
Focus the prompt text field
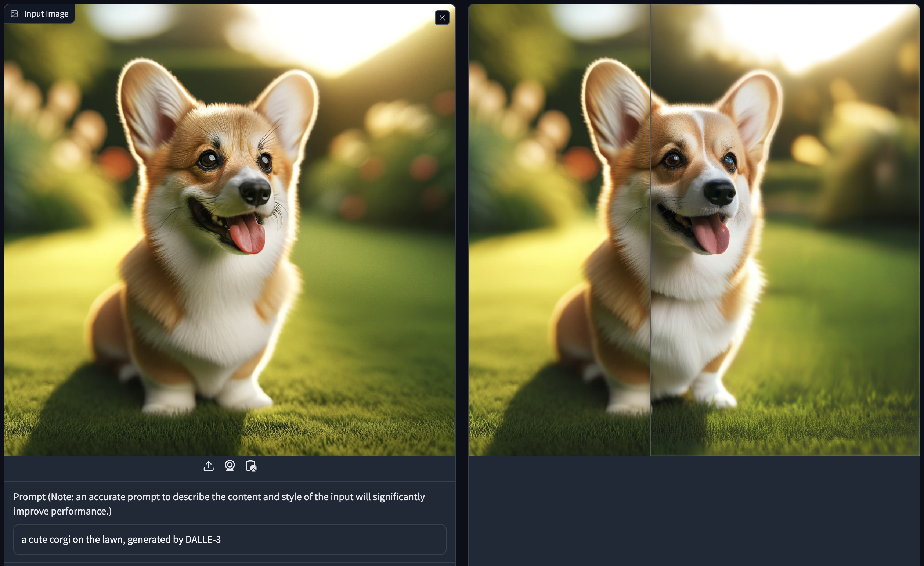tap(300, 539)
